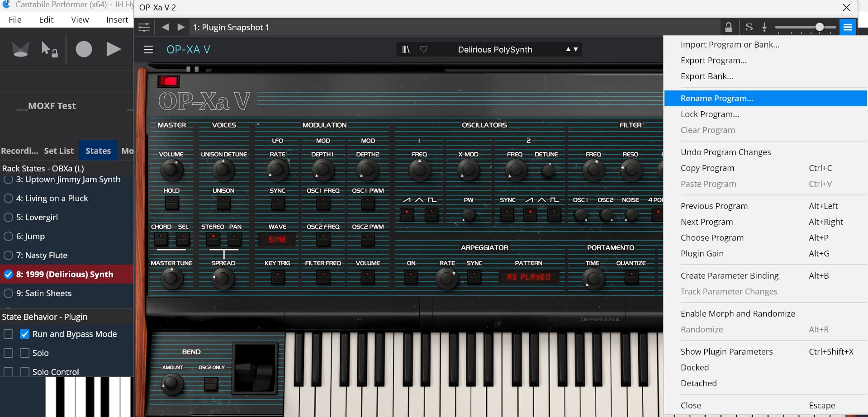Open the File menu

[x=15, y=19]
